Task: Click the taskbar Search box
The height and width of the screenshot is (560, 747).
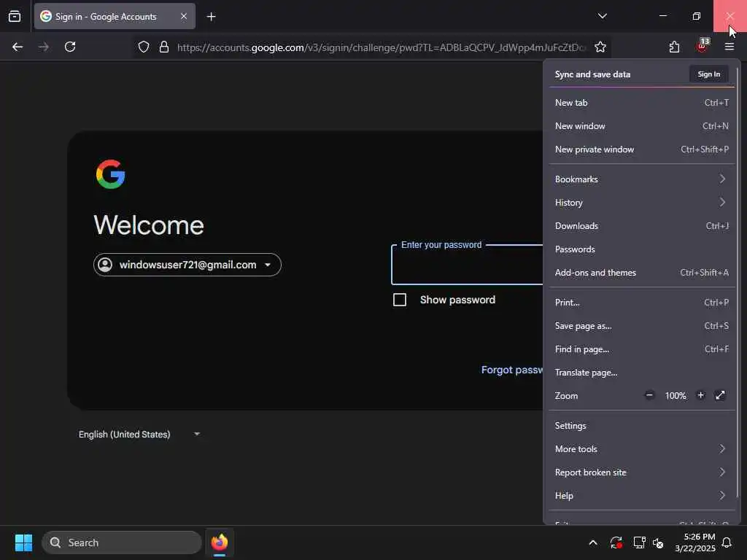Action: (x=122, y=542)
